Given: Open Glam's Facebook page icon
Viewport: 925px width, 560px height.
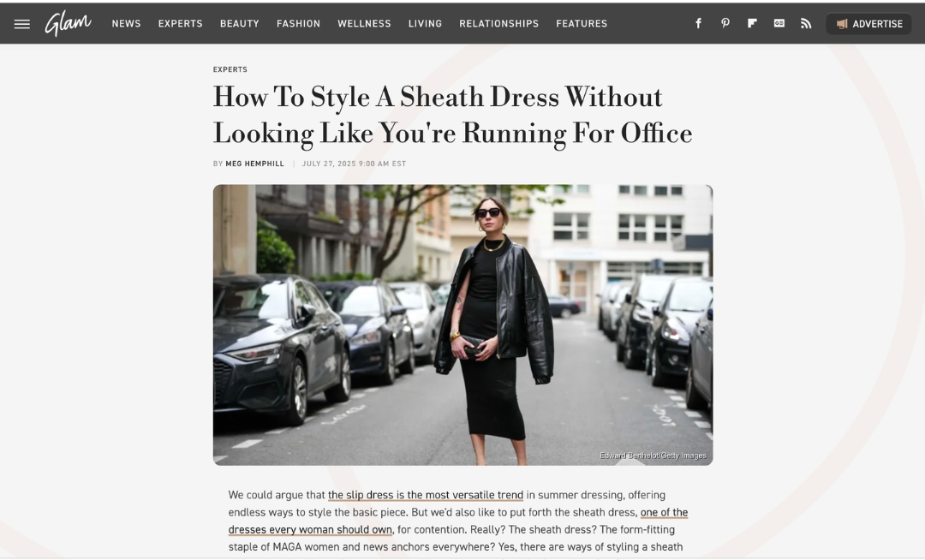Looking at the screenshot, I should (698, 24).
